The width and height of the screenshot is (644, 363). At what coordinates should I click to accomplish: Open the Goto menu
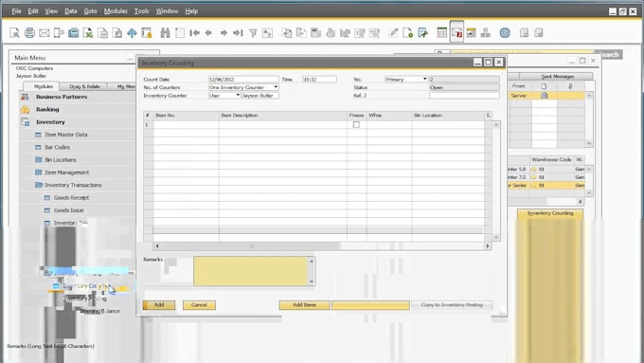[90, 11]
